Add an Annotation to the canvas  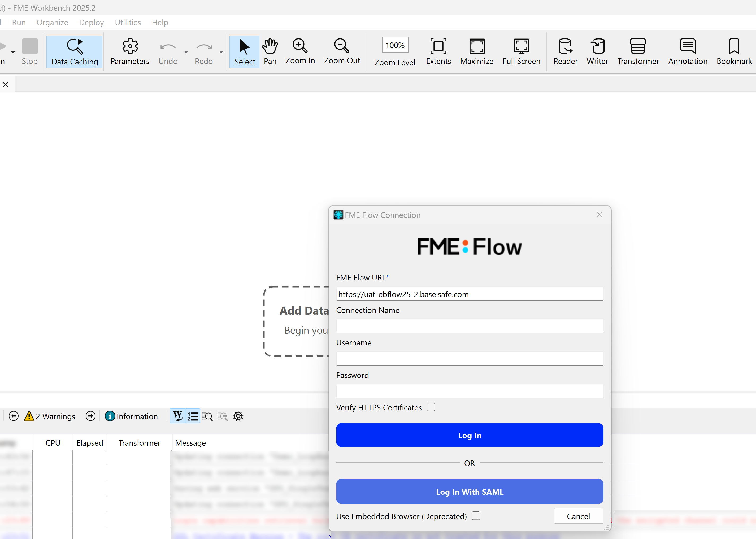[688, 51]
